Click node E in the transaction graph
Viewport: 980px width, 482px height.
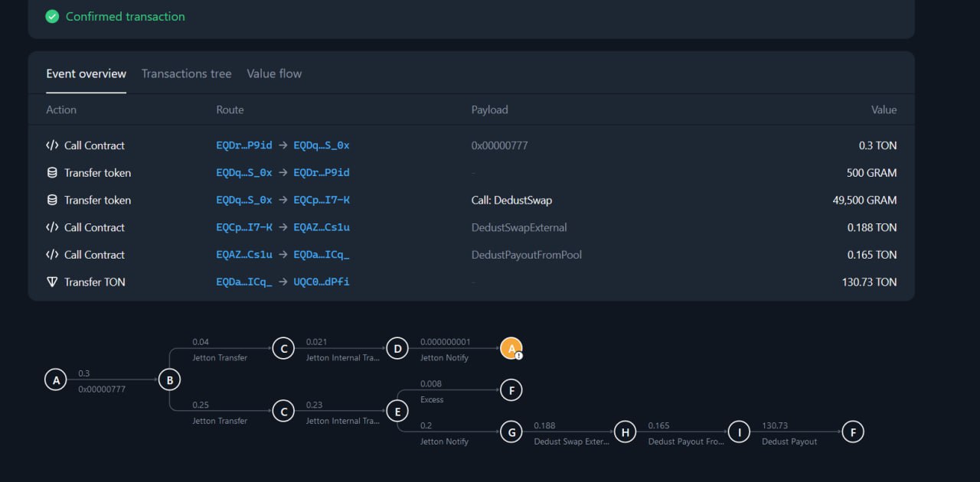point(397,412)
